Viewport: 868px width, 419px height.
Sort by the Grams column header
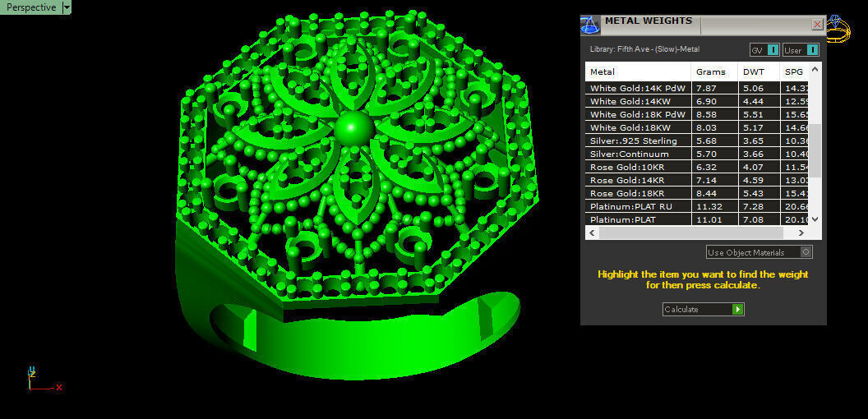click(x=714, y=72)
